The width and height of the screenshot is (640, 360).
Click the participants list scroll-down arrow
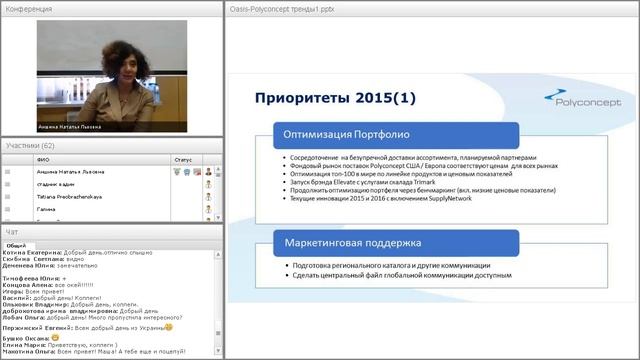pyautogui.click(x=218, y=218)
